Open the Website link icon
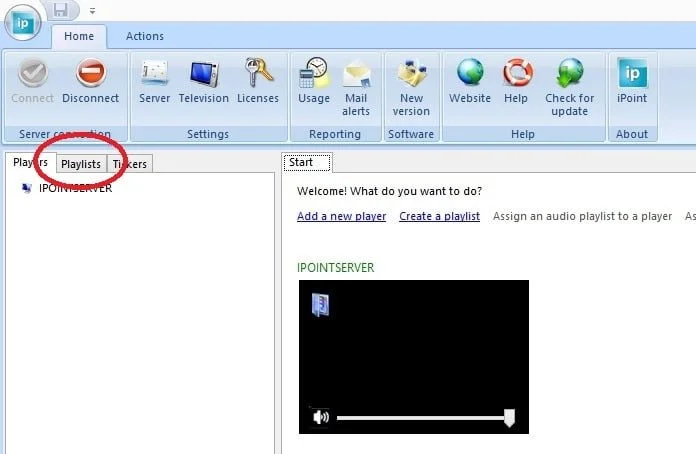Screen dimensions: 696x454 (470, 81)
